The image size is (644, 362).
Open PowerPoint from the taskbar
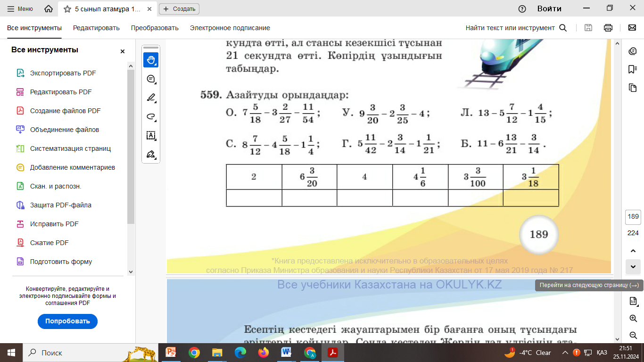pyautogui.click(x=171, y=353)
